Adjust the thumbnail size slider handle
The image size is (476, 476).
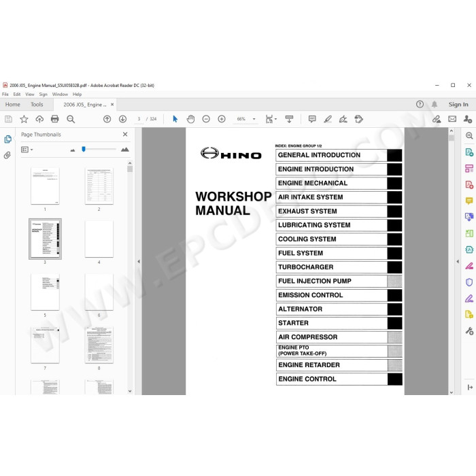(x=84, y=149)
